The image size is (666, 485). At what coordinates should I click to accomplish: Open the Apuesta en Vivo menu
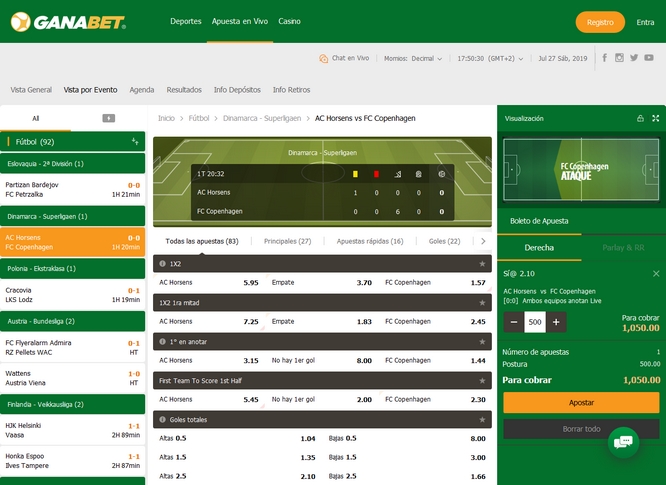click(240, 21)
